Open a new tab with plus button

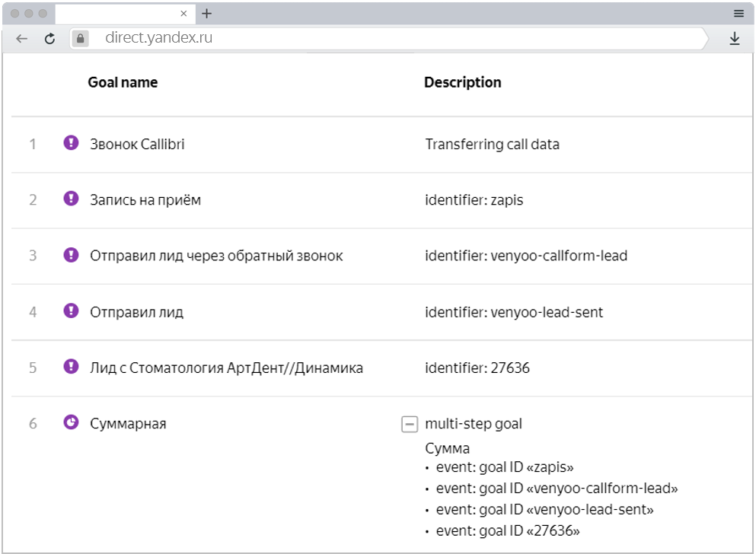pos(207,14)
